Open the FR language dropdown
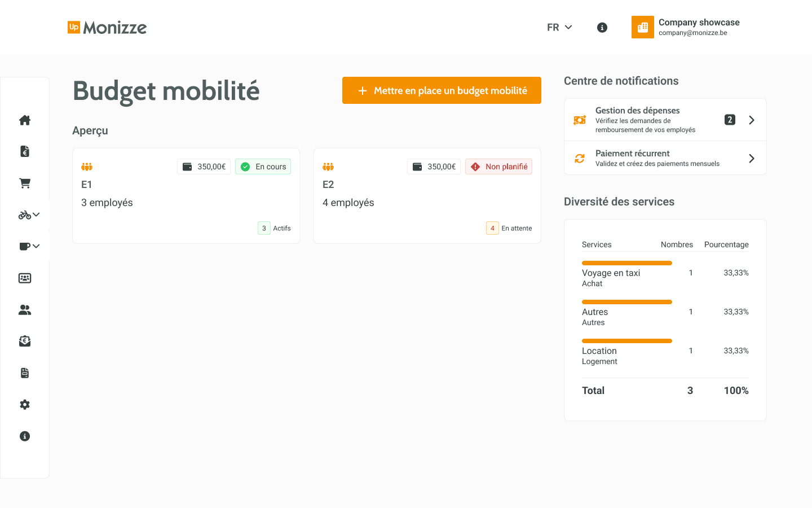 [559, 27]
